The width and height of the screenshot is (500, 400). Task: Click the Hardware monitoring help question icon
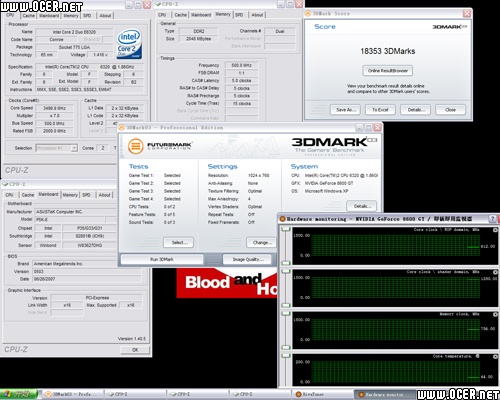tap(492, 219)
